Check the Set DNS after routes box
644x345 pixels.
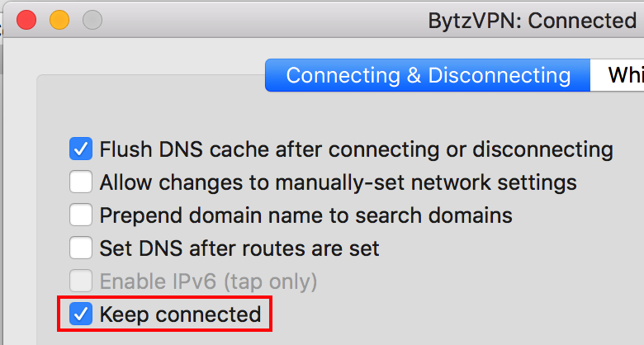coord(81,248)
